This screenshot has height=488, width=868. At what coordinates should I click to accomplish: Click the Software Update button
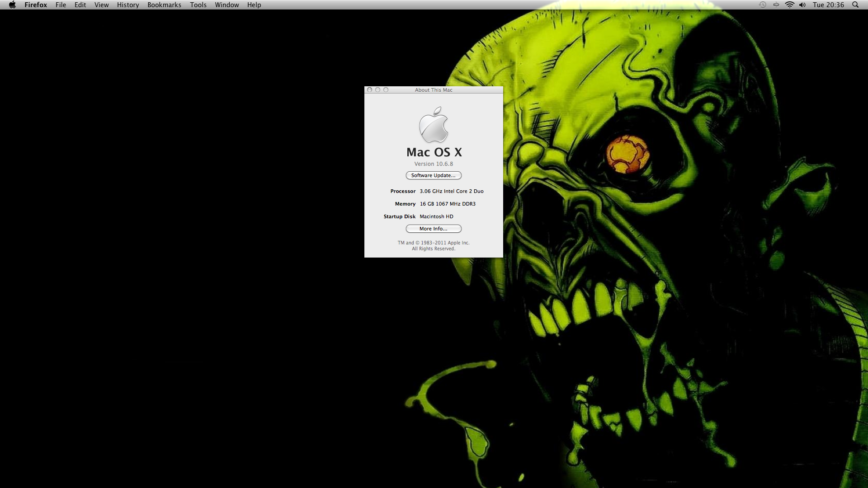point(434,175)
